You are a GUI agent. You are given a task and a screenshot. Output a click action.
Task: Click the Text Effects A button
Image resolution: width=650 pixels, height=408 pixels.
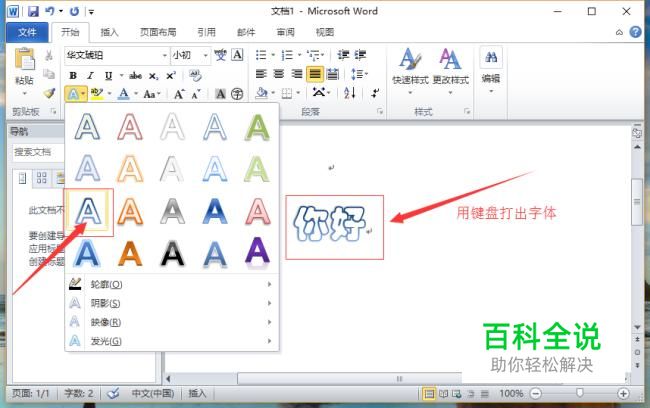coord(73,95)
